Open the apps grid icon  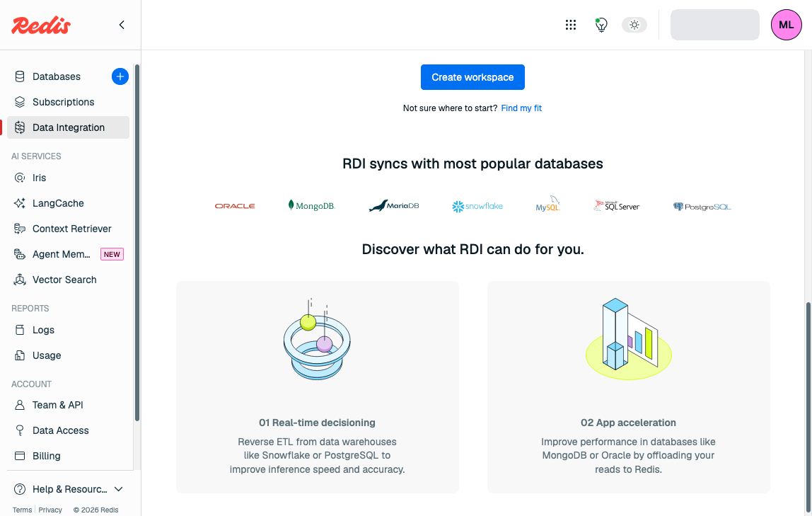click(x=571, y=25)
